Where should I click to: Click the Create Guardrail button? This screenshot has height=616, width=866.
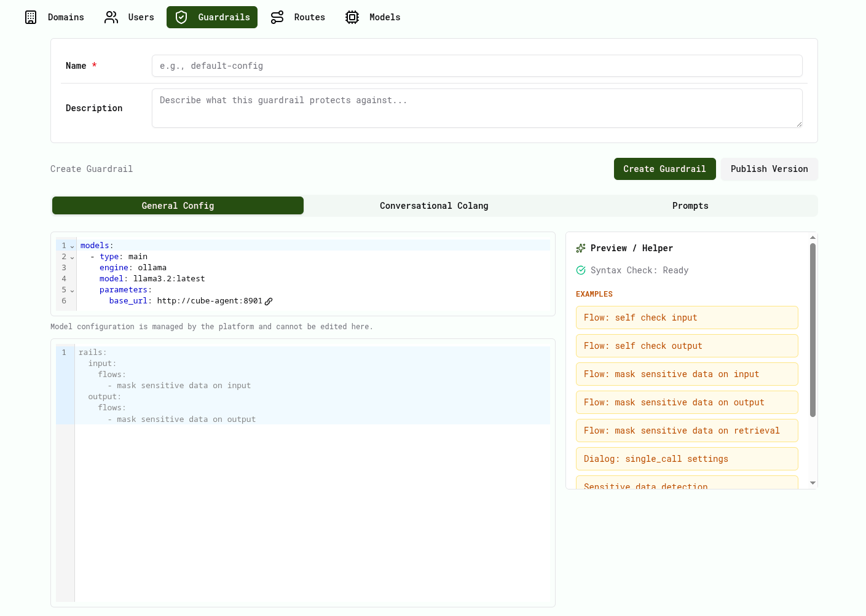tap(664, 169)
